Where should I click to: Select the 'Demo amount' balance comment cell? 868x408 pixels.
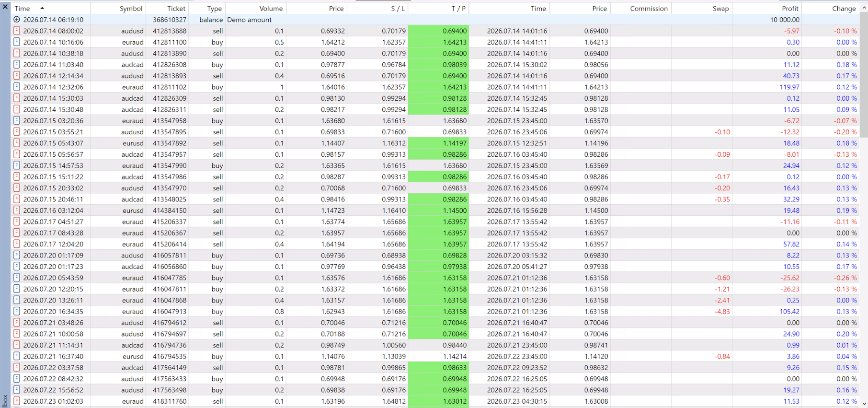tap(249, 20)
